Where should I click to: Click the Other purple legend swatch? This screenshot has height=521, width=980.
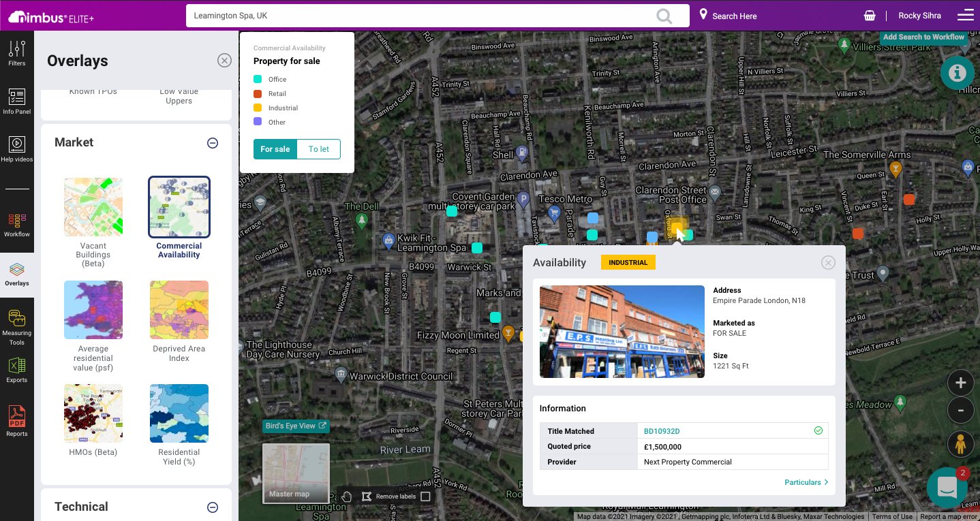[x=258, y=122]
